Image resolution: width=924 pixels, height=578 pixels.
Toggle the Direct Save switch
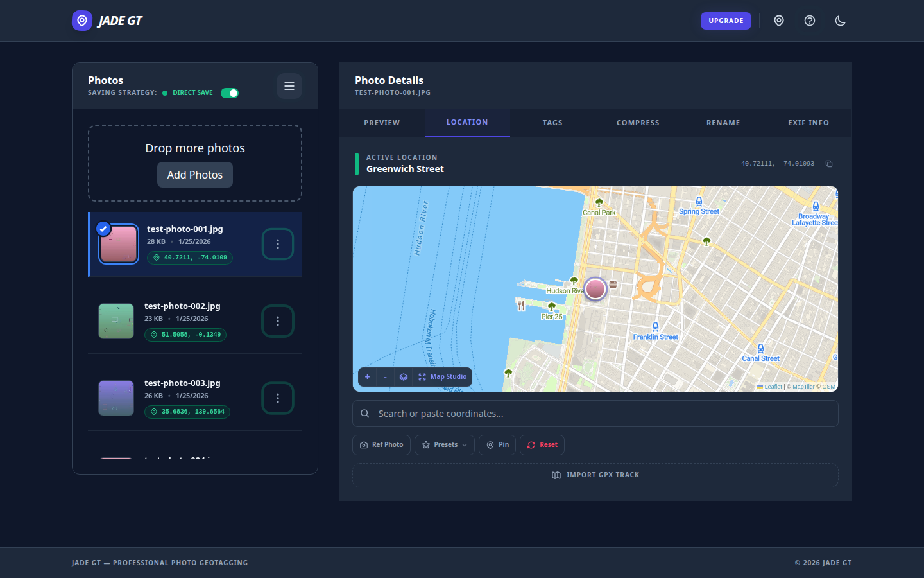click(x=230, y=93)
